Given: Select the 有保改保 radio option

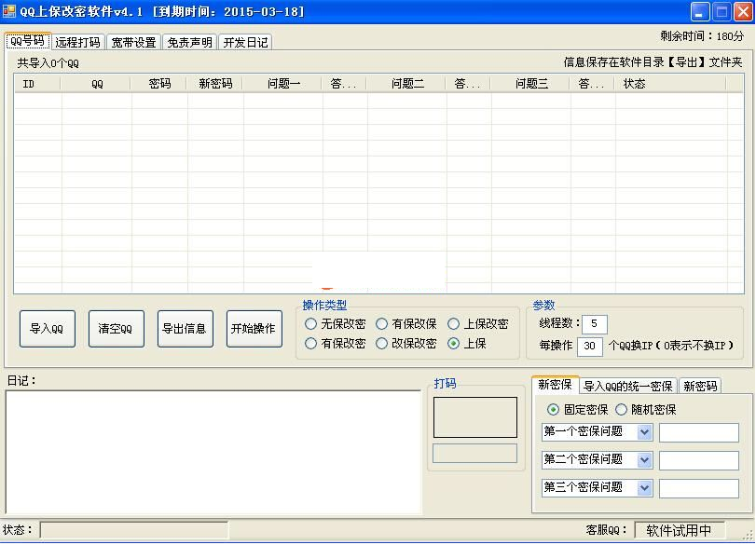Looking at the screenshot, I should click(x=382, y=324).
